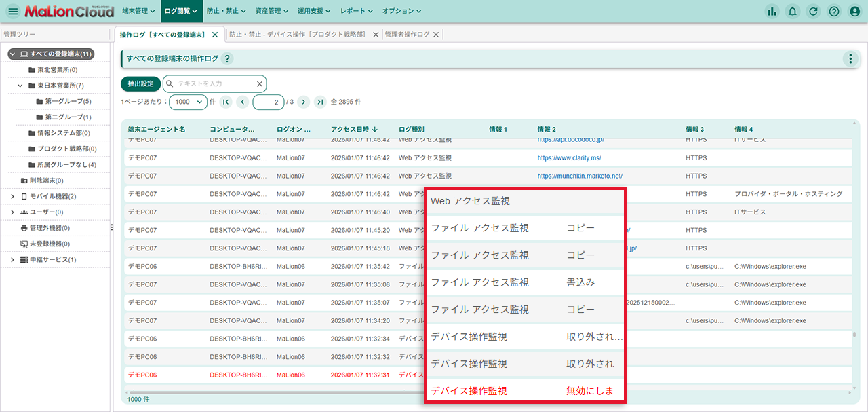Open the statistics bar chart icon
This screenshot has height=412, width=868.
[x=772, y=11]
